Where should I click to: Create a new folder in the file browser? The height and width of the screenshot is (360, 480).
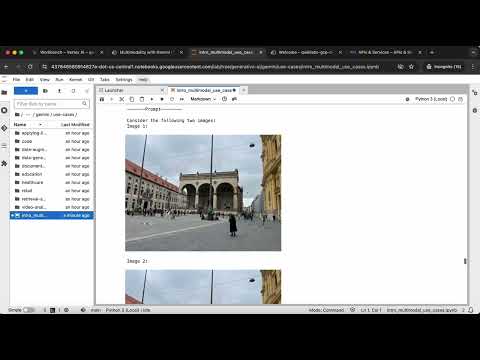(45, 91)
